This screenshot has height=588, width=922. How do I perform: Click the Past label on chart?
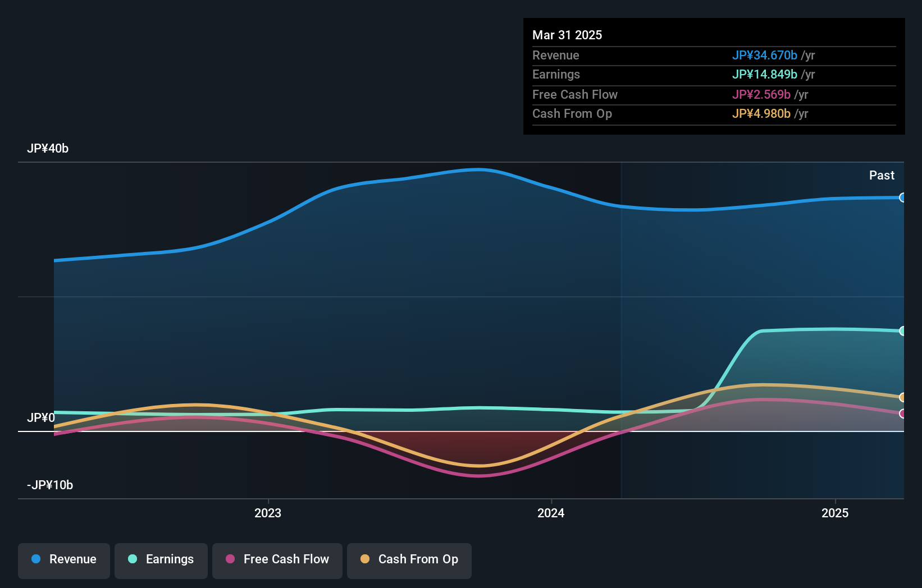coord(882,176)
